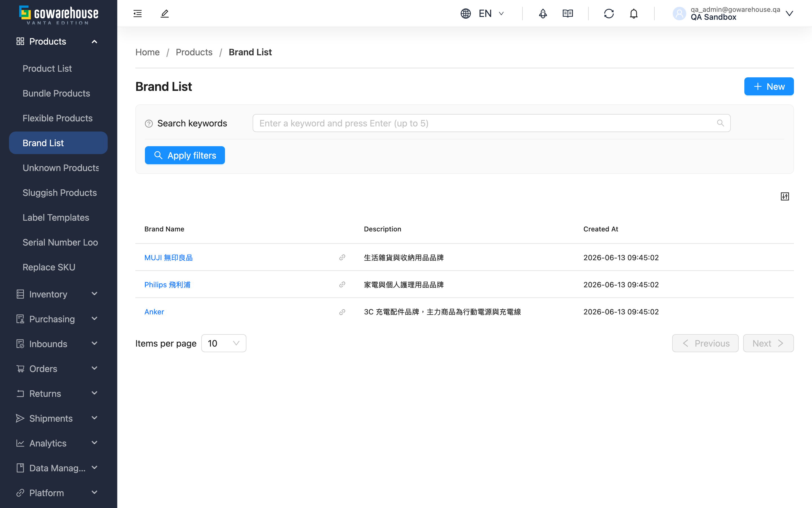Expand the Platform menu chevron
Image resolution: width=812 pixels, height=508 pixels.
(94, 492)
